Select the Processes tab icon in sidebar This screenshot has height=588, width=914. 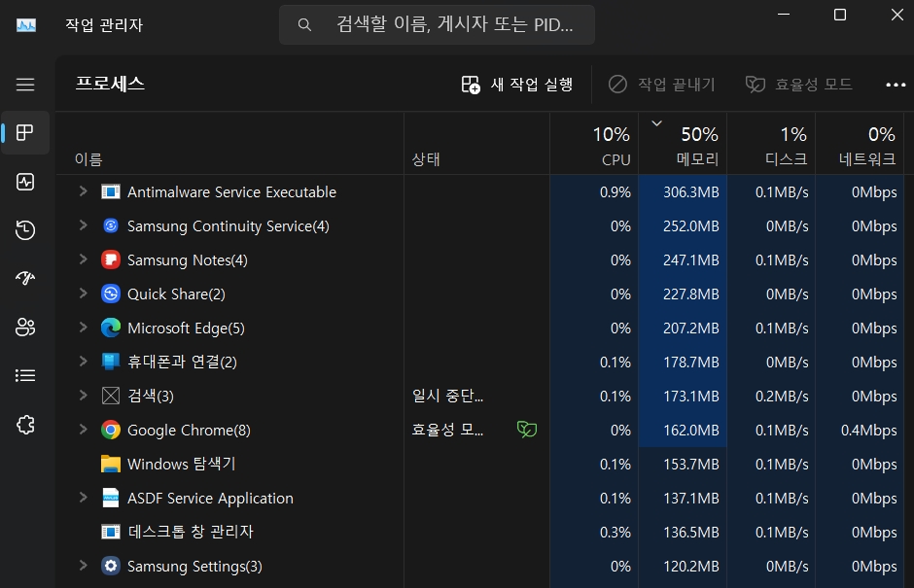point(25,133)
